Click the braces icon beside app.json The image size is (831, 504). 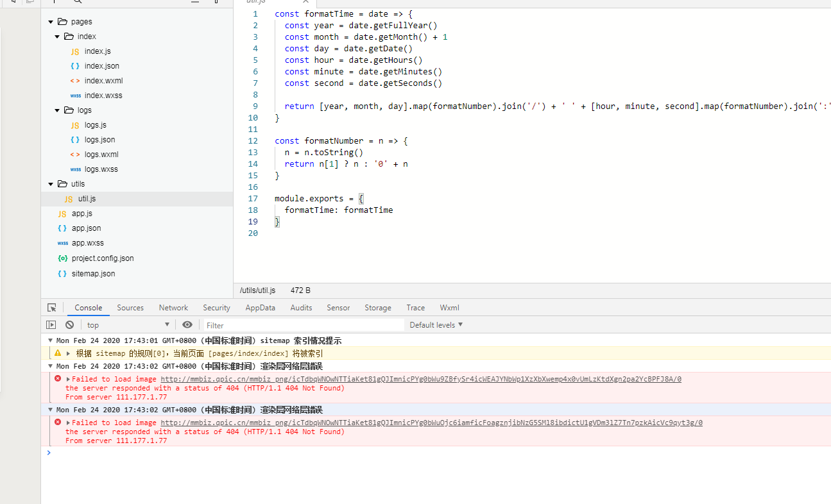tap(62, 228)
